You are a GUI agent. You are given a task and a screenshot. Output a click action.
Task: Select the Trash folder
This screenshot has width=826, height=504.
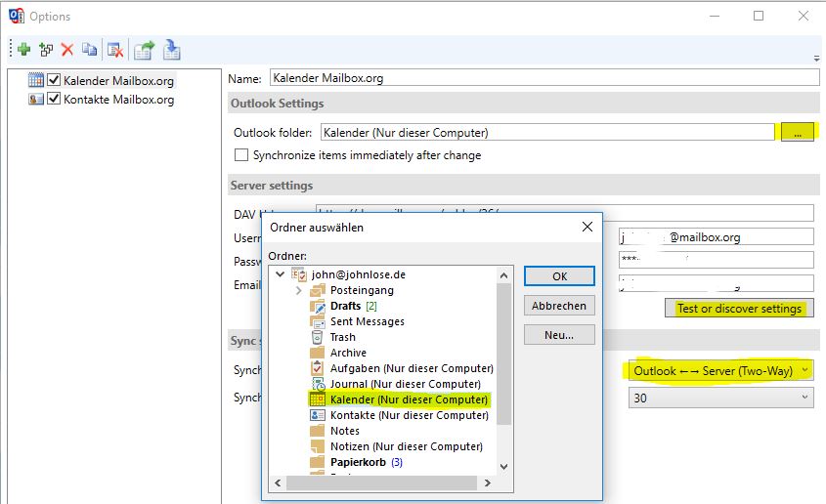coord(342,337)
